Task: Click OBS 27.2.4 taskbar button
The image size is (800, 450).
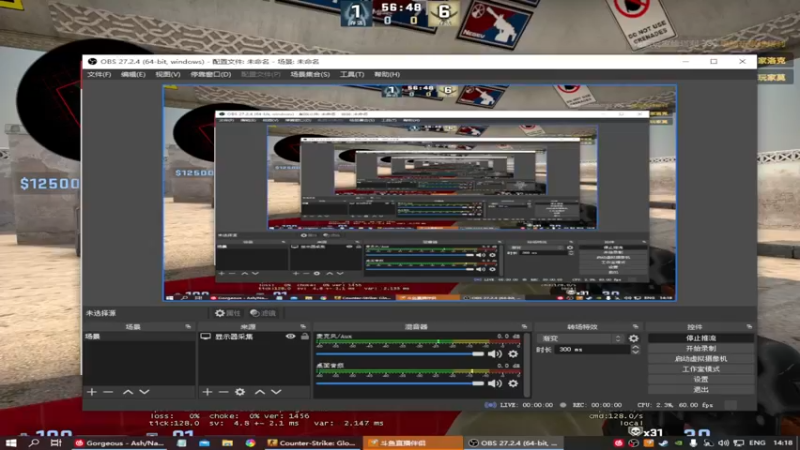Action: point(514,443)
